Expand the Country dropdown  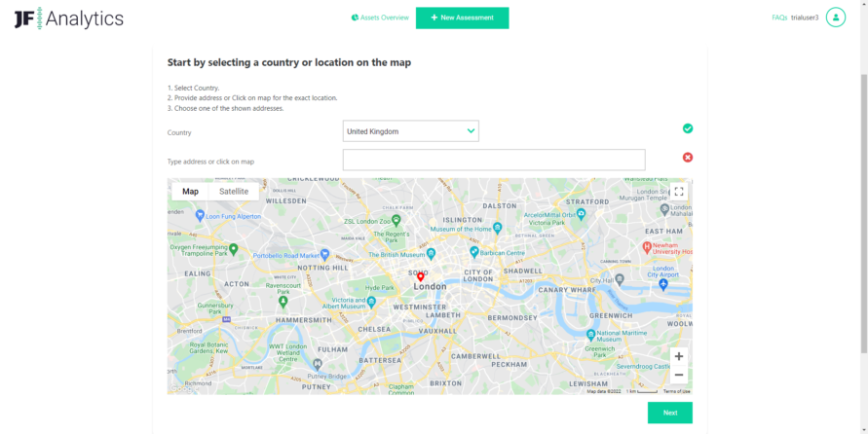411,131
